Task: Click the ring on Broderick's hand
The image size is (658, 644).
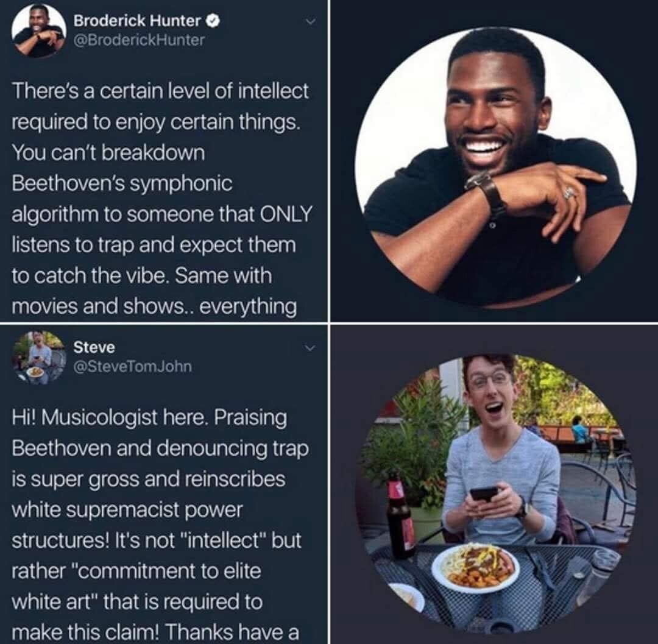Action: [x=568, y=193]
